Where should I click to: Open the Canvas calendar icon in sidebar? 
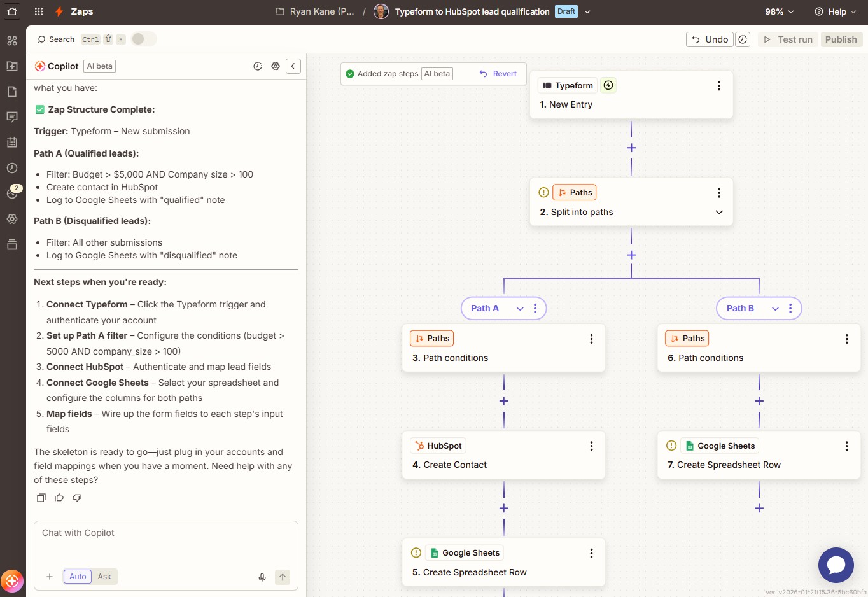click(x=11, y=142)
